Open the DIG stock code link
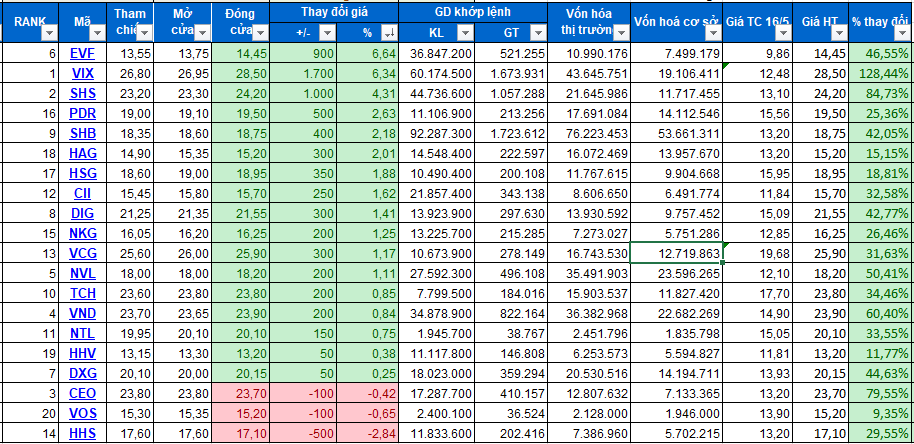This screenshot has width=914, height=444. click(82, 214)
